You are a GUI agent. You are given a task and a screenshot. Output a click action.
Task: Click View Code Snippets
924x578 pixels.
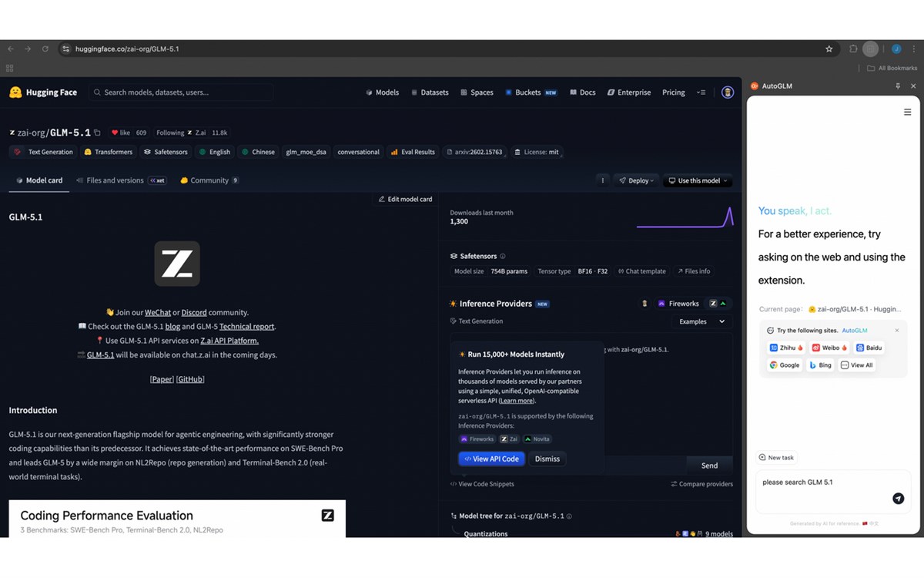click(x=482, y=484)
